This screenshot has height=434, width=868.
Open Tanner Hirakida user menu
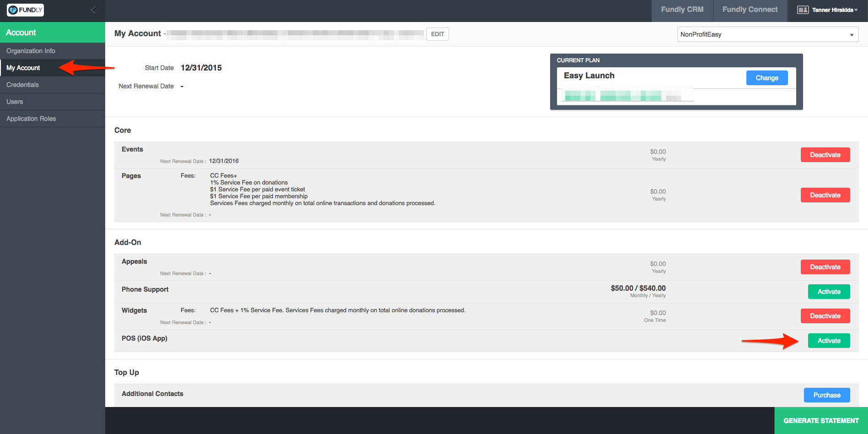[835, 10]
